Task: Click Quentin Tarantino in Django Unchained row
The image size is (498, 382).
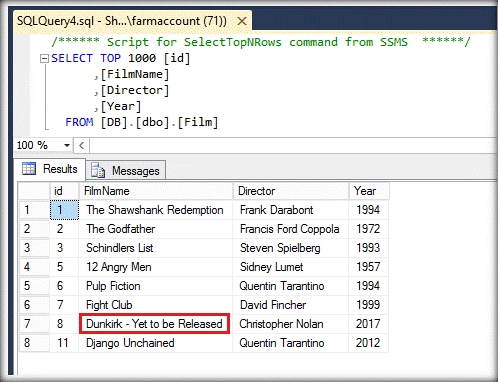Action: point(291,343)
